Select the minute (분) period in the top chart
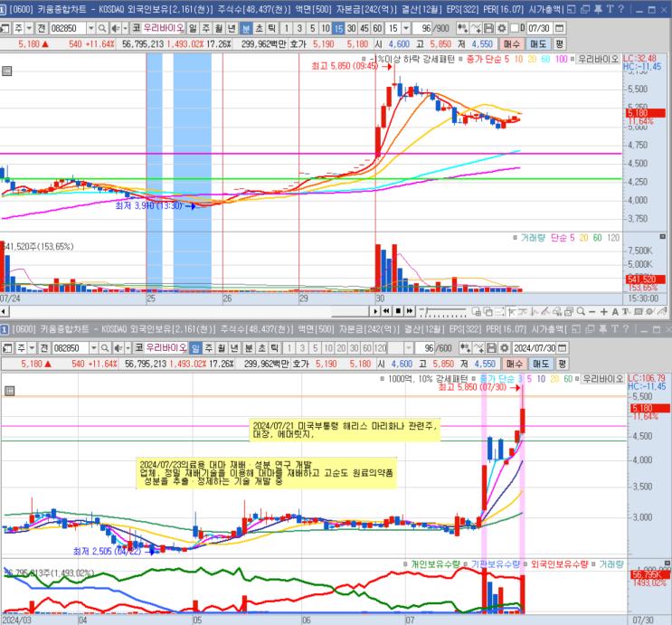 tap(246, 28)
